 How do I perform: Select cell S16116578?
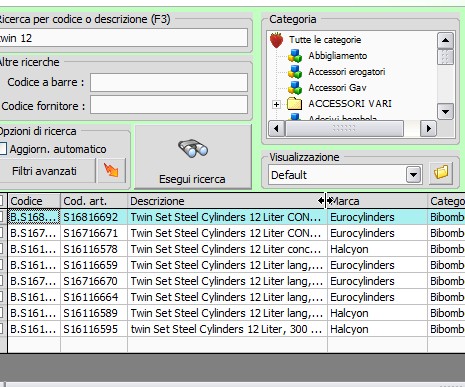click(94, 249)
